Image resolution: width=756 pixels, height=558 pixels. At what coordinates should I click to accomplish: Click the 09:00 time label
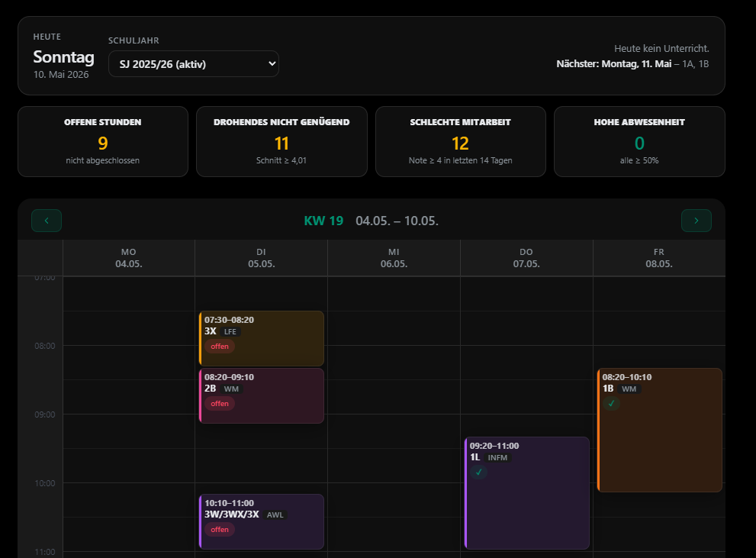coord(45,414)
